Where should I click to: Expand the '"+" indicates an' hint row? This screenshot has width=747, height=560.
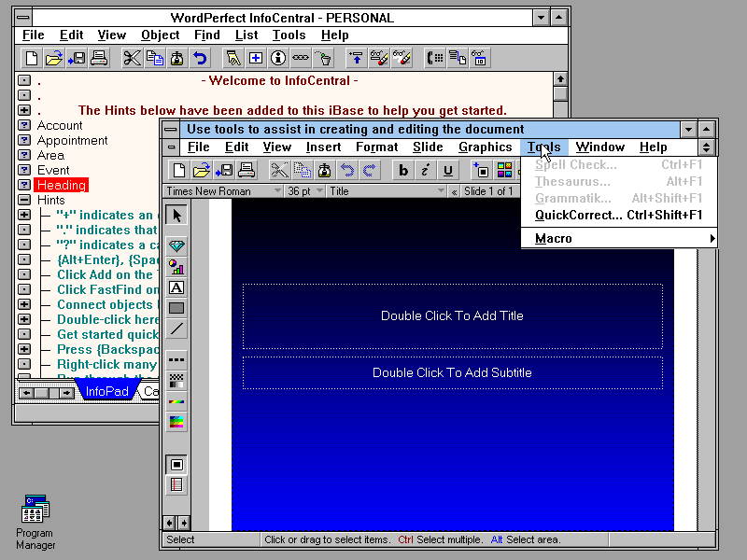[24, 215]
